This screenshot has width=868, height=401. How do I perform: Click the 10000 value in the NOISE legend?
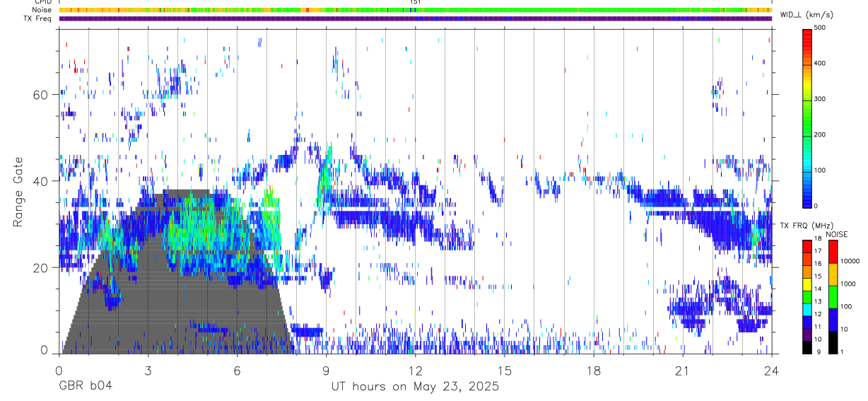coord(851,262)
